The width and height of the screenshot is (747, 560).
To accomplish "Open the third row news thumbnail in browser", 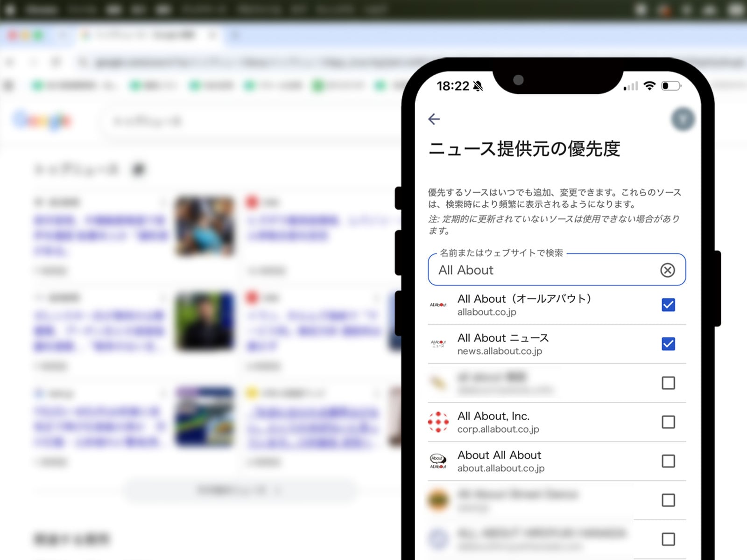I will [x=204, y=417].
